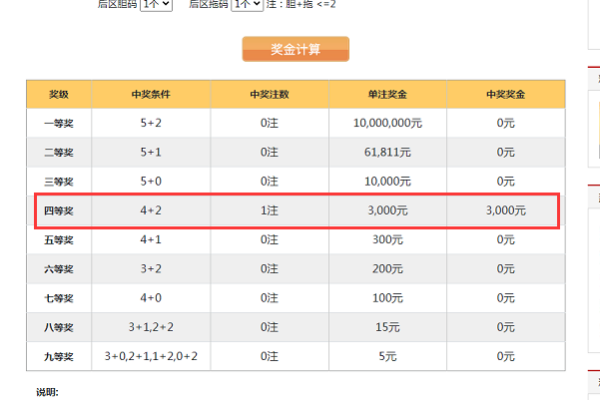This screenshot has height=400, width=600.
Task: Click the 中奖条件 column header
Action: 151,94
